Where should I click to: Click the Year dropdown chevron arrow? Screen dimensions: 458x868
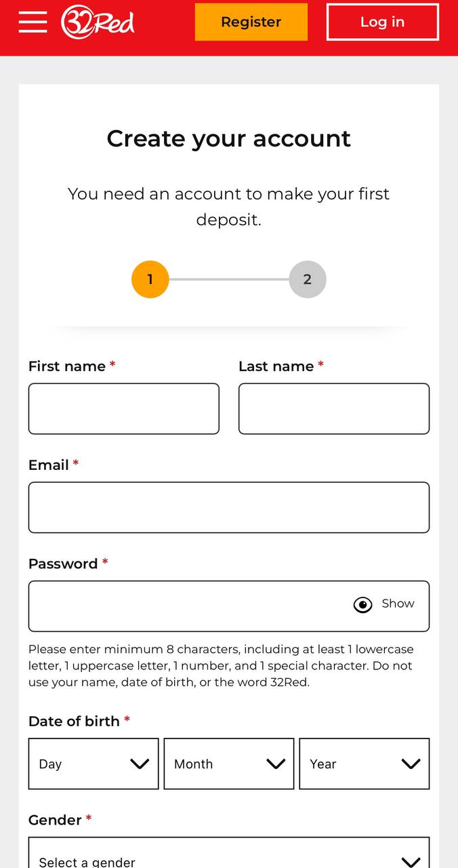coord(411,764)
